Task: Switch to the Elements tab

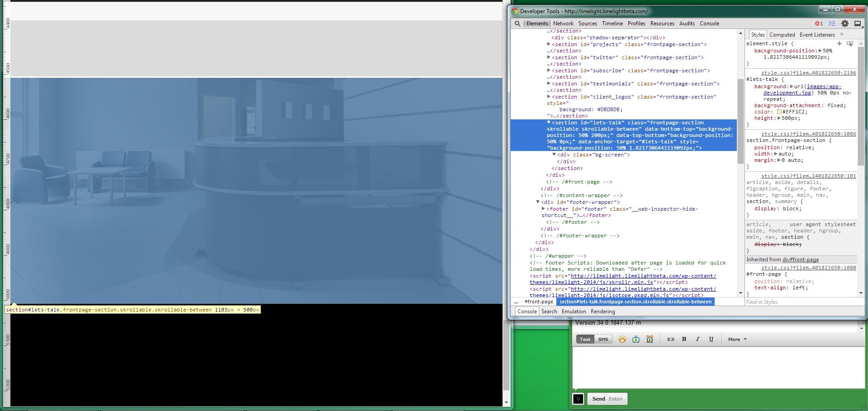Action: tap(537, 24)
